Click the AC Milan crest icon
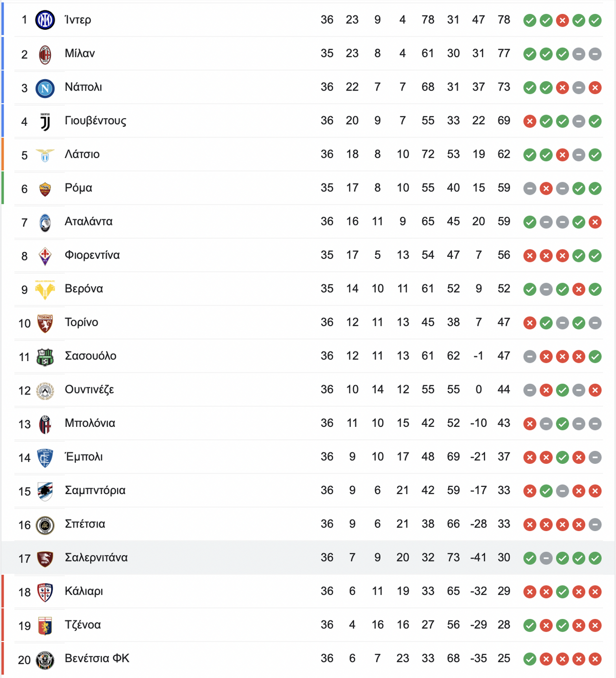 click(x=45, y=54)
